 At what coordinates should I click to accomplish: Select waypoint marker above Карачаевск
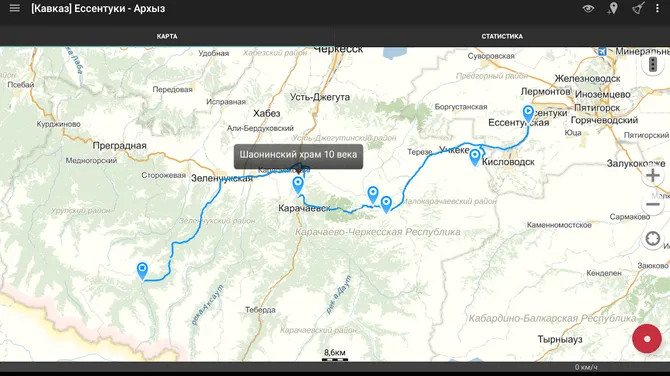[x=298, y=185]
